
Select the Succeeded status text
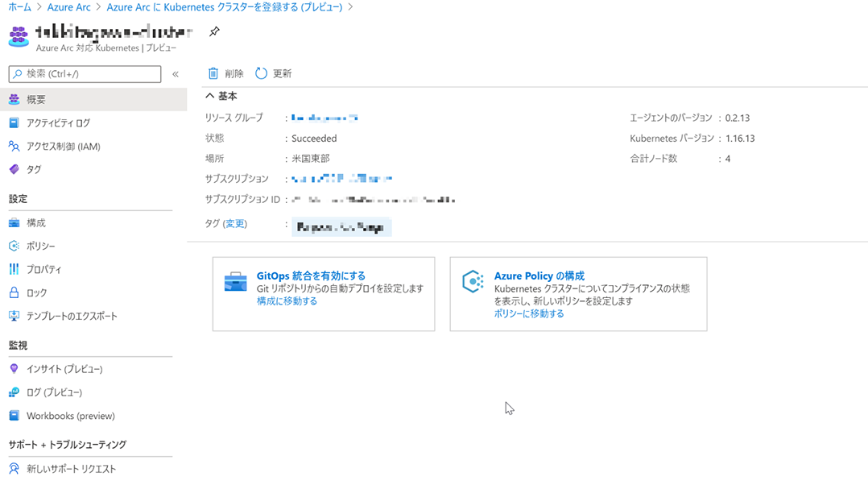[x=314, y=138]
